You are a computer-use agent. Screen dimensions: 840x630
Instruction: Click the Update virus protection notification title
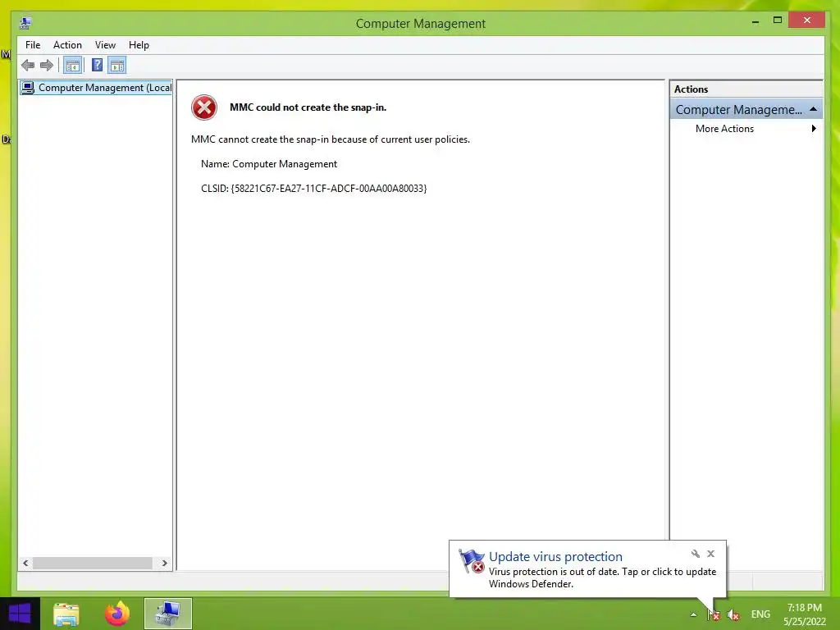point(555,557)
